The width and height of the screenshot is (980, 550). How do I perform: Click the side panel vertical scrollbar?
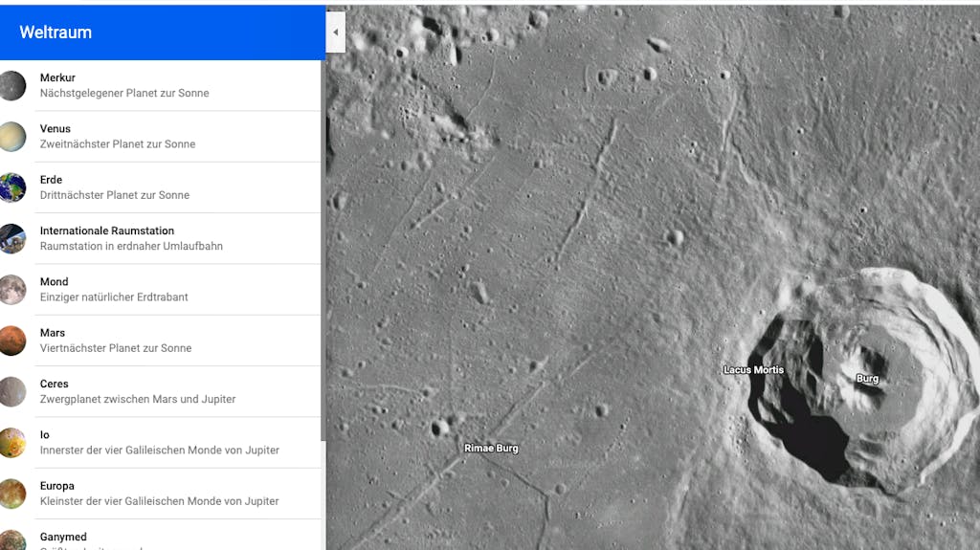323,250
